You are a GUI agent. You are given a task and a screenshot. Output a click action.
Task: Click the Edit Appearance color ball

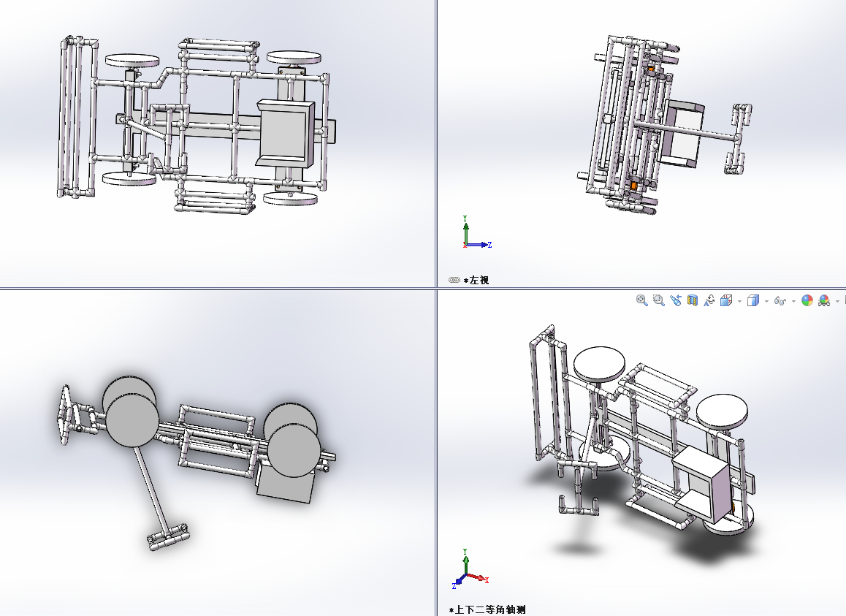pos(807,301)
